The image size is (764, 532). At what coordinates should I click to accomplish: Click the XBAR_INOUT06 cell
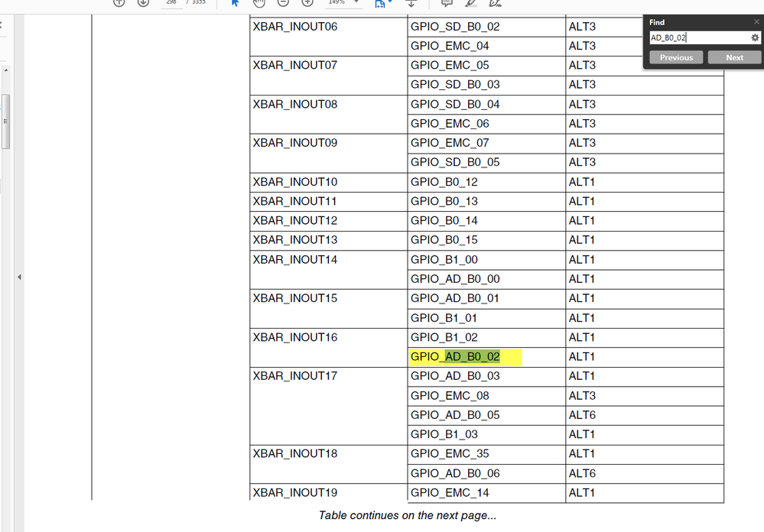(x=329, y=37)
